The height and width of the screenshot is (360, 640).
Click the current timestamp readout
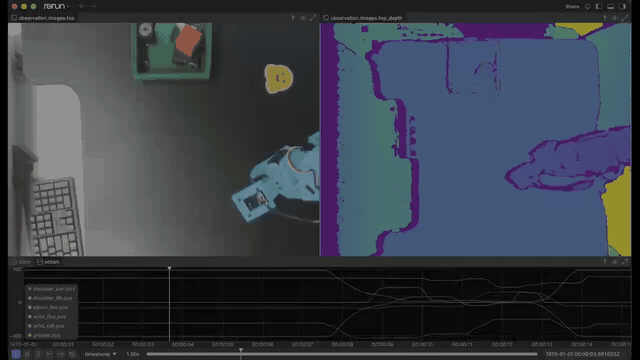[x=582, y=354]
